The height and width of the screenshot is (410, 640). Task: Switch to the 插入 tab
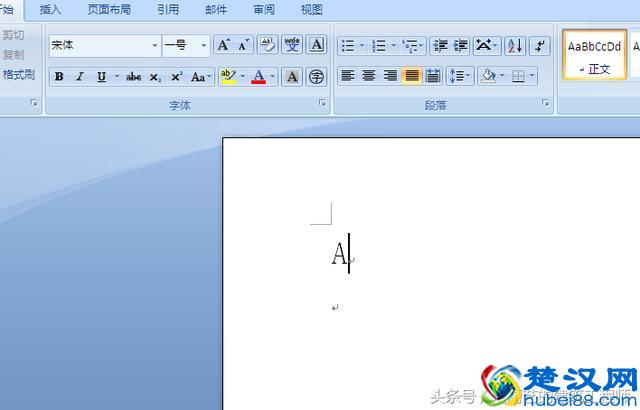[x=50, y=9]
